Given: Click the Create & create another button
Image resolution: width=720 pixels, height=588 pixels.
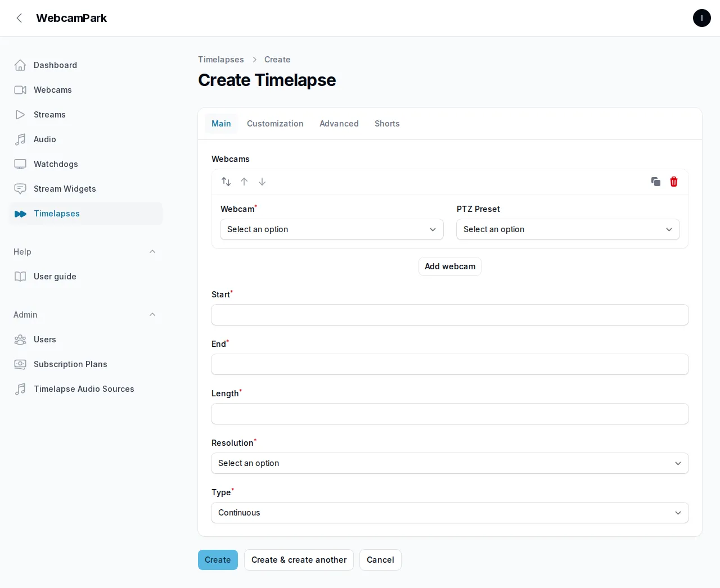Looking at the screenshot, I should [299, 560].
